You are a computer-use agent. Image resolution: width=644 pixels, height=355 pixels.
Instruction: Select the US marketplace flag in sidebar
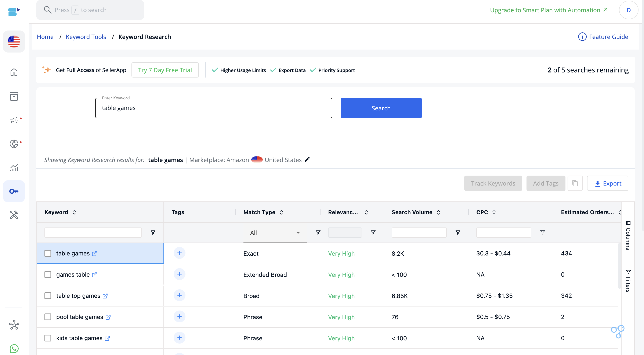coord(14,42)
